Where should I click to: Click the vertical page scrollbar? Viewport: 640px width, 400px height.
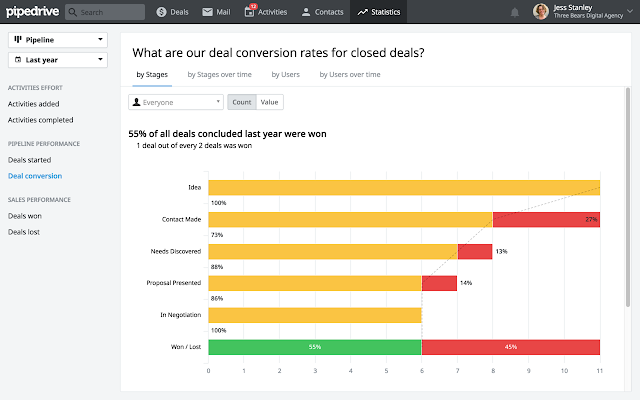pyautogui.click(x=628, y=197)
